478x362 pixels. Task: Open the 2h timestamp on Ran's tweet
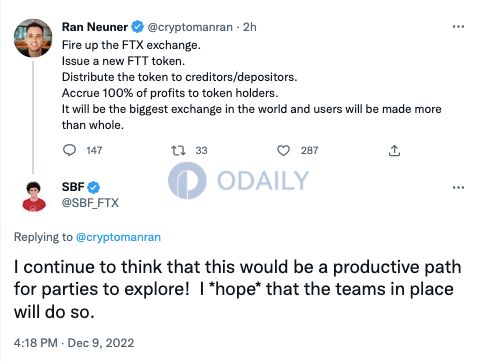tap(250, 27)
